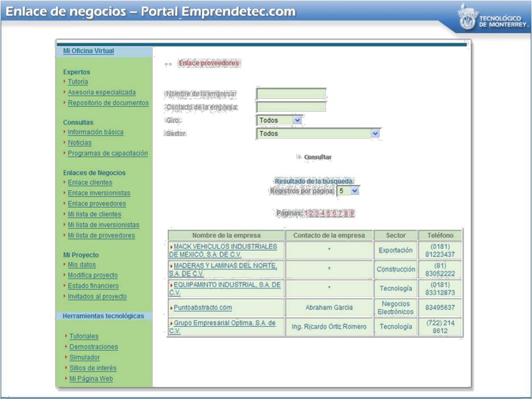
Task: Open Herramientas tecnológicas section
Action: click(103, 316)
